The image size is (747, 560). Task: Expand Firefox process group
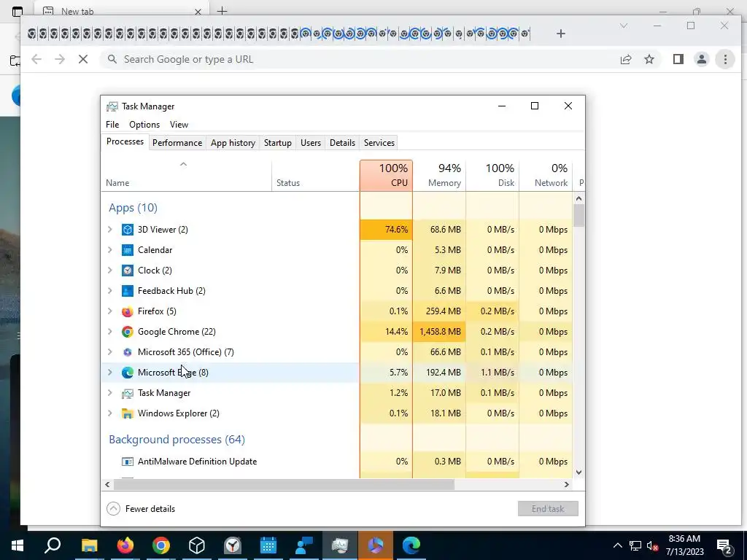(x=110, y=311)
